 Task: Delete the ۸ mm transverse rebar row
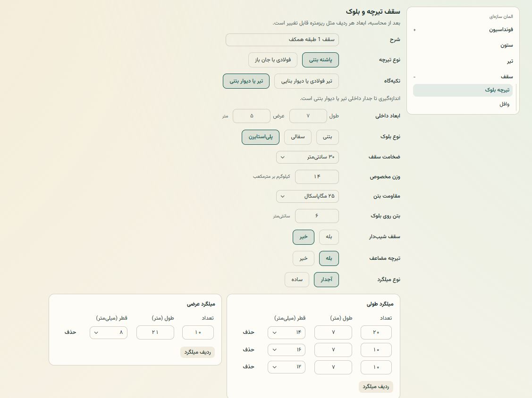click(x=70, y=332)
